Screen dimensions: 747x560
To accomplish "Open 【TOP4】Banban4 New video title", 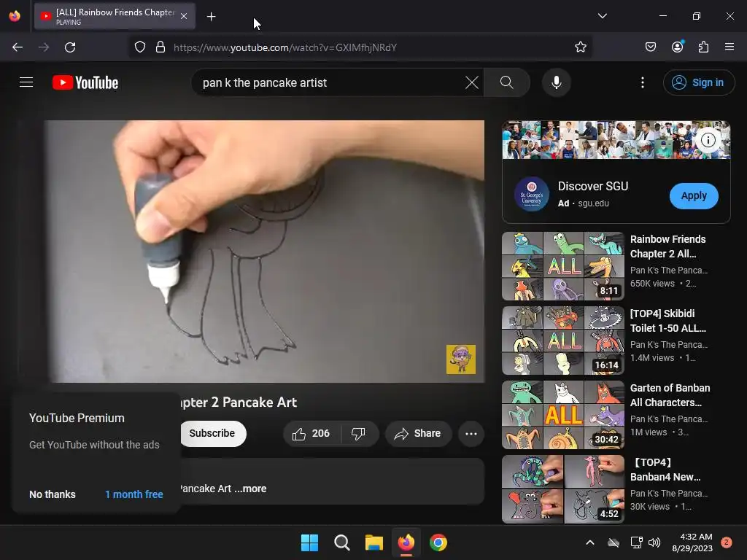I will coord(666,470).
